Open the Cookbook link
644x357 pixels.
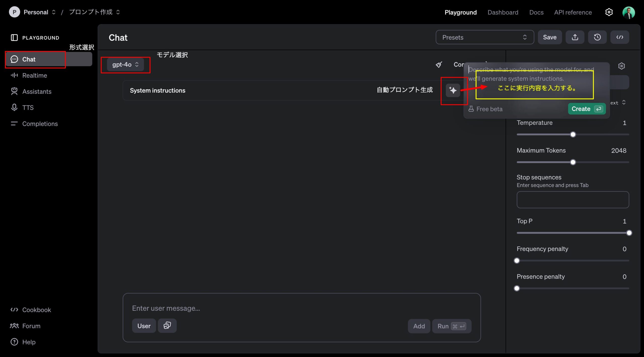pyautogui.click(x=36, y=310)
